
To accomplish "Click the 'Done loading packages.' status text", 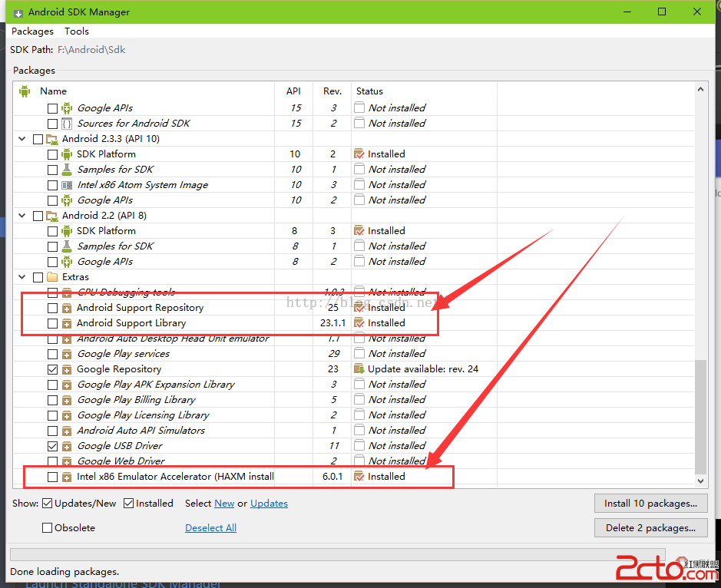I will 64,572.
